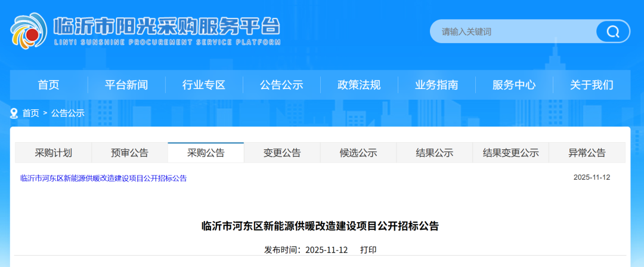Open 公告公示 in the top navigation bar
The image size is (644, 267).
tap(281, 85)
